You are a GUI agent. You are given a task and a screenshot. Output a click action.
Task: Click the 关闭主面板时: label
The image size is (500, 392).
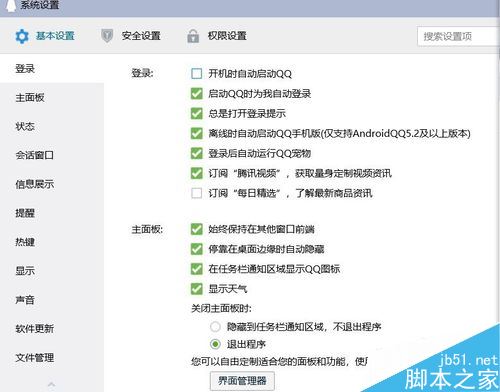tap(221, 308)
